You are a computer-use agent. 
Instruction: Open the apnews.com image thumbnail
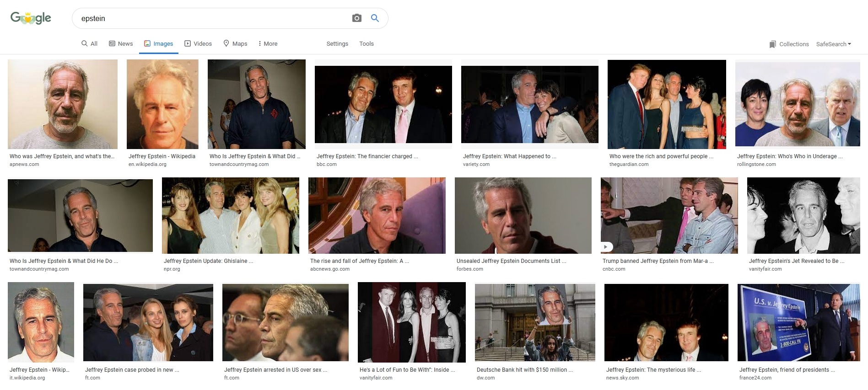pyautogui.click(x=63, y=104)
